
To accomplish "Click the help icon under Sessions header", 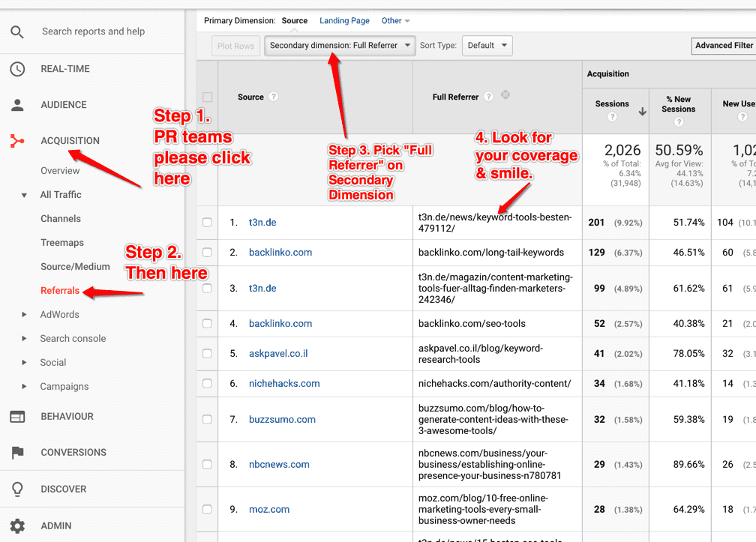I will coord(612,117).
